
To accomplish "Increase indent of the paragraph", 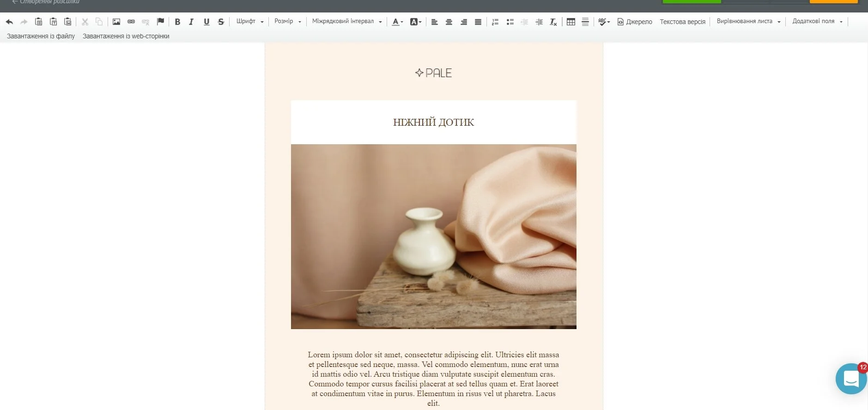I will pyautogui.click(x=539, y=22).
